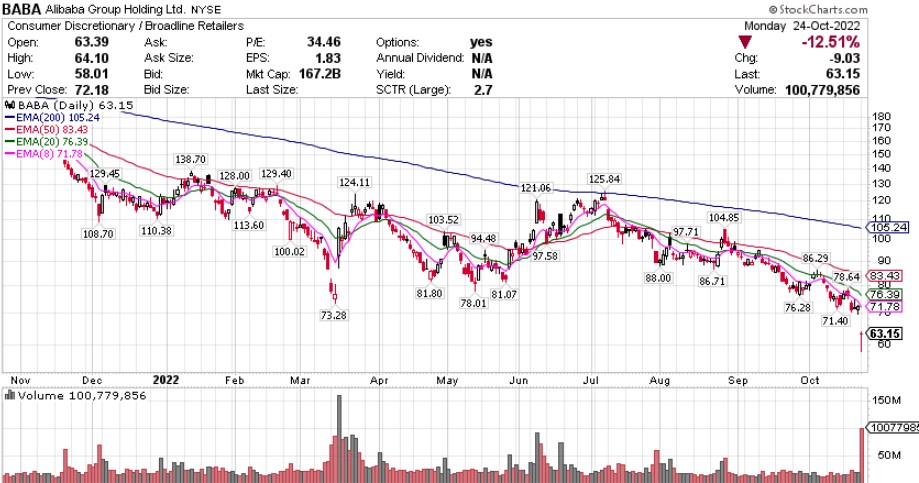This screenshot has width=919, height=483.
Task: Click the EPS value 1.83
Action: [328, 58]
